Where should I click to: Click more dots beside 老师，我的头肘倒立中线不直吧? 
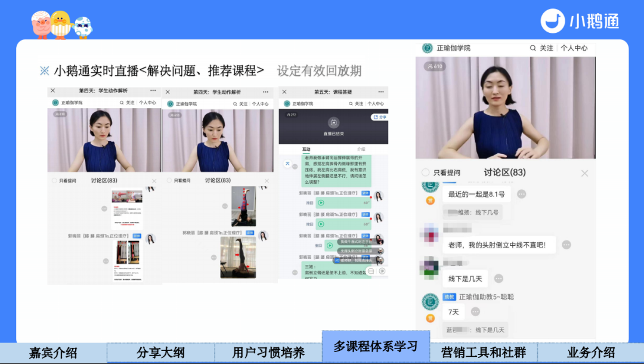coord(566,245)
